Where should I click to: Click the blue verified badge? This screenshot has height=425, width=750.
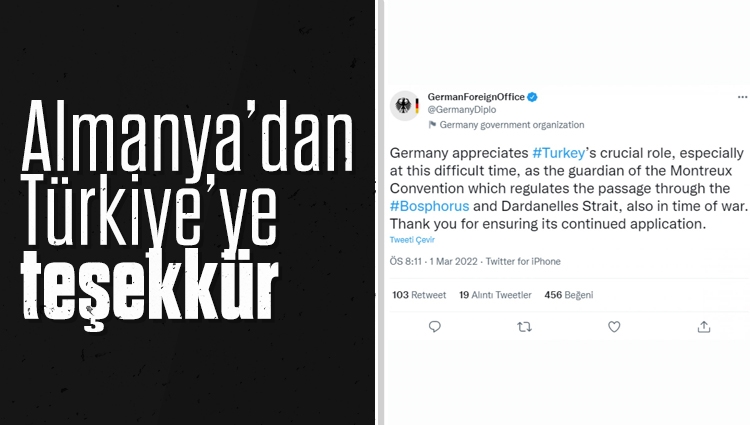[532, 97]
